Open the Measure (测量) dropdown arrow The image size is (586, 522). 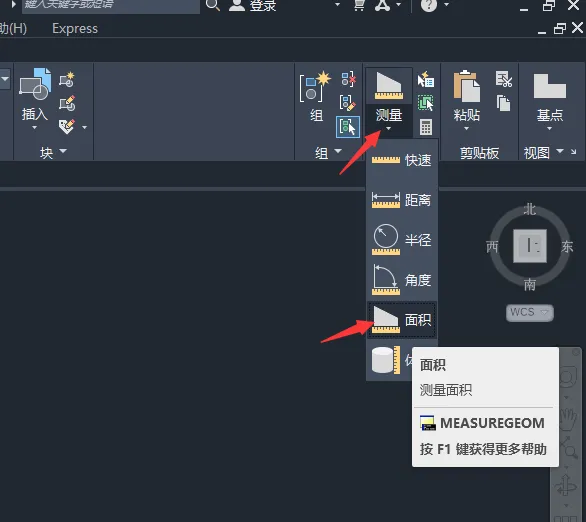pos(389,129)
